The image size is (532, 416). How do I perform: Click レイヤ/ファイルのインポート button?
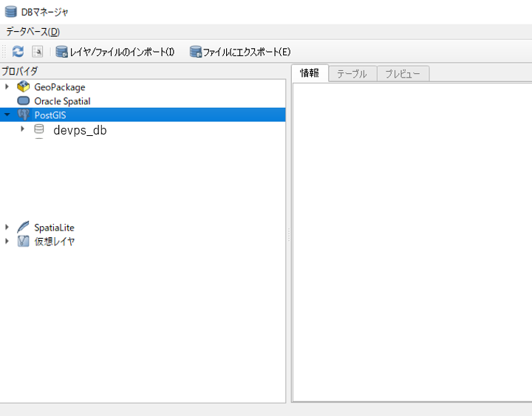coord(115,52)
